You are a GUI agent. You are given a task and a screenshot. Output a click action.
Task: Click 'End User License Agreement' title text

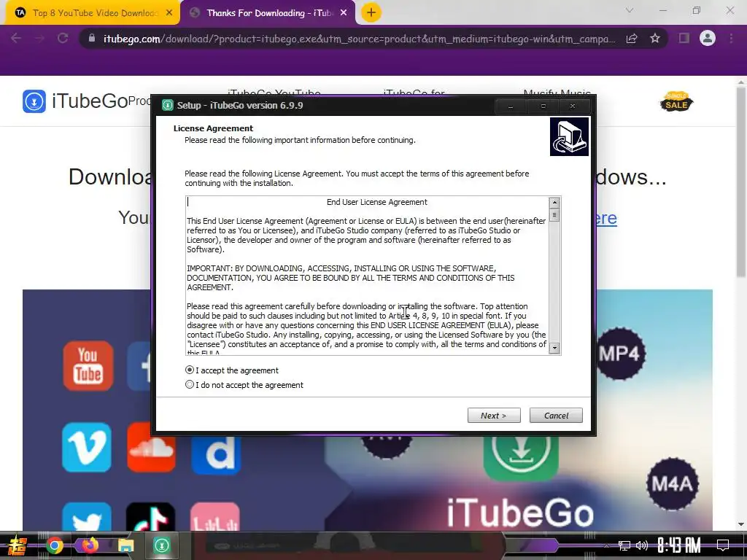(377, 202)
